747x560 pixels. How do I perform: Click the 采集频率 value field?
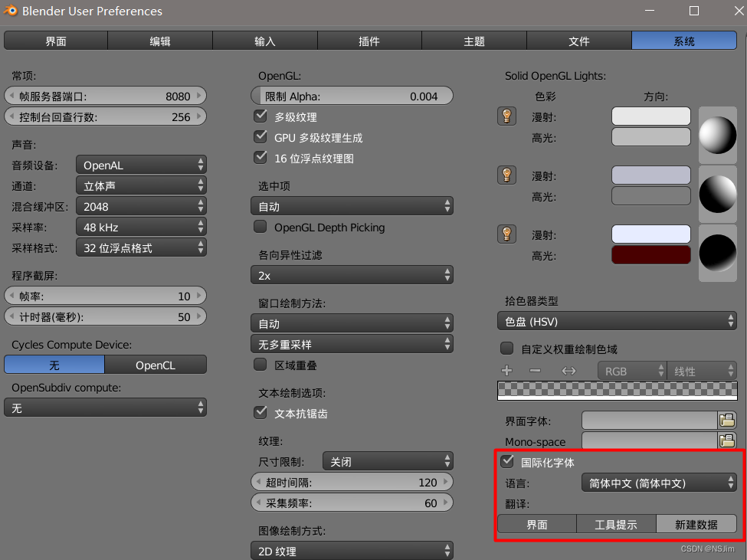pos(352,503)
